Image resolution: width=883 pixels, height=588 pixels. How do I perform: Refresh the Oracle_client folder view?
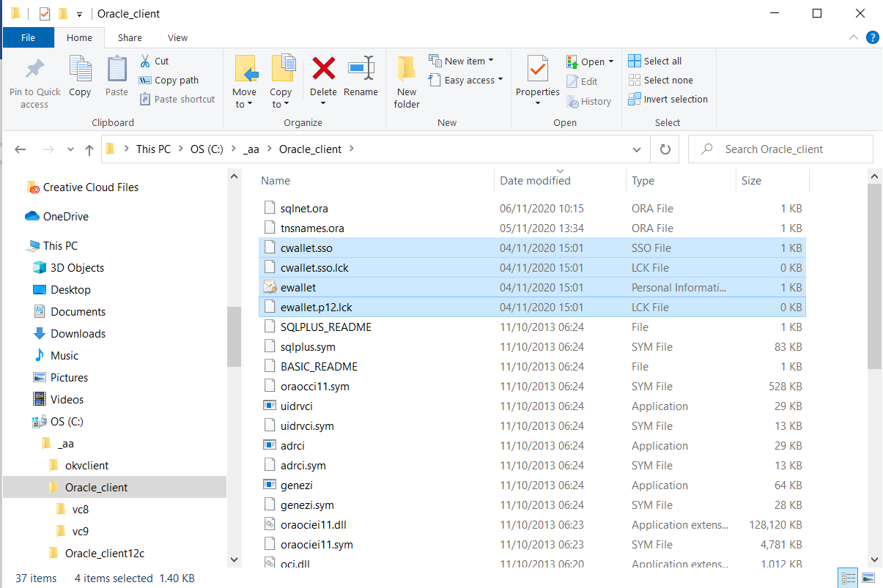(x=665, y=149)
